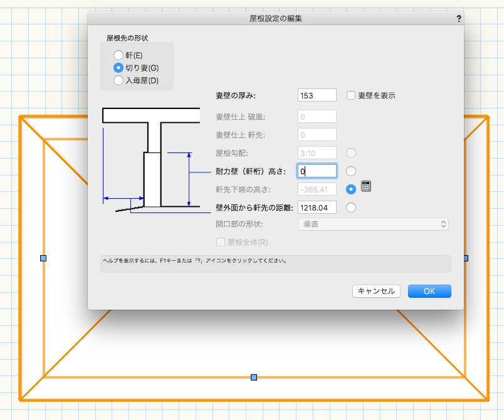Click the help question mark icon
The image size is (504, 420).
click(x=459, y=19)
